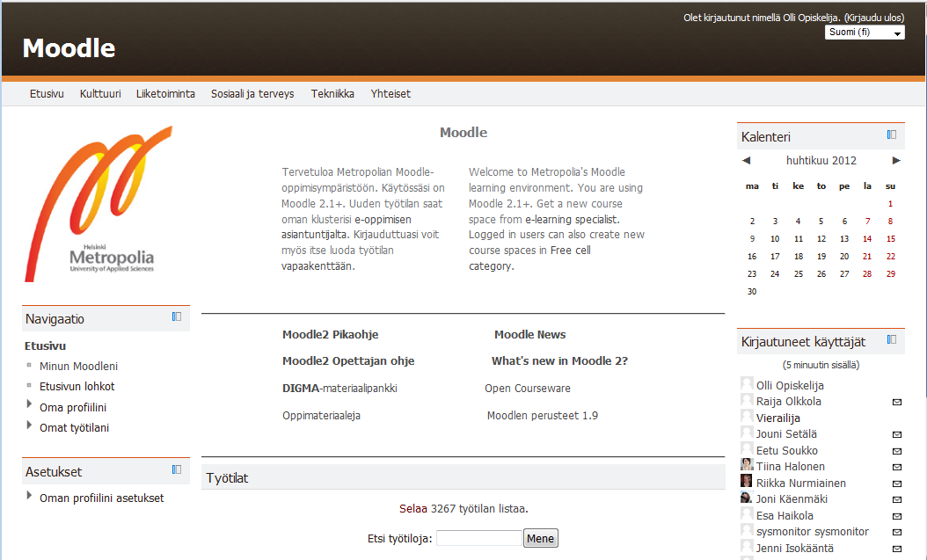Open Etusivun lohkot in navigation
927x560 pixels.
(x=77, y=386)
